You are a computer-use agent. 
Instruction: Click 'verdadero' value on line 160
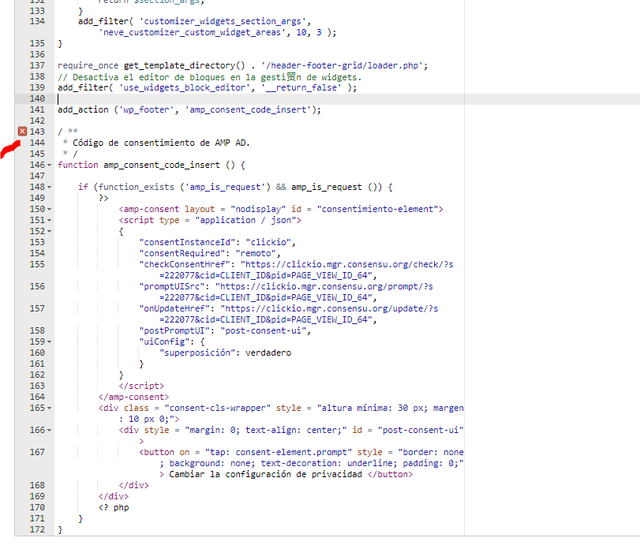[x=268, y=353]
